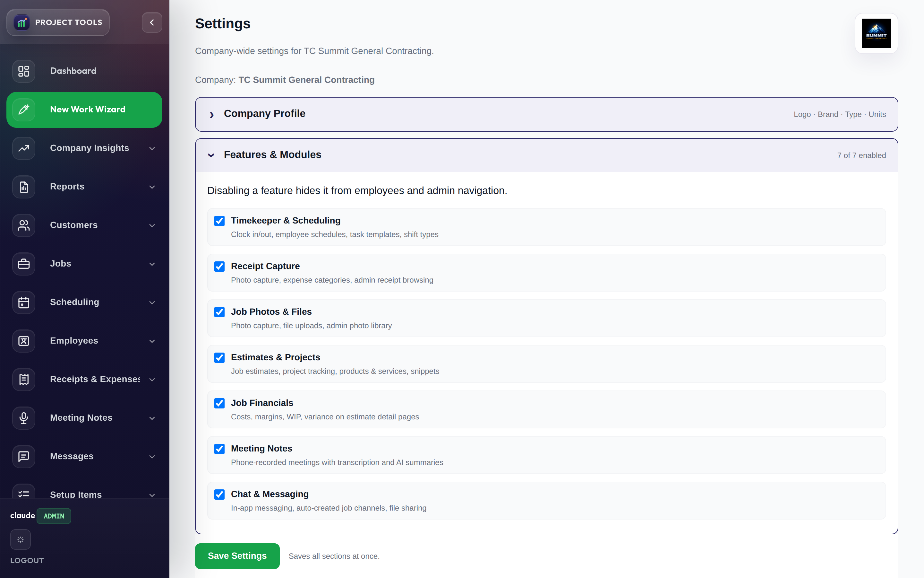Expand the Company Profile section chevron
924x578 pixels.
[211, 114]
